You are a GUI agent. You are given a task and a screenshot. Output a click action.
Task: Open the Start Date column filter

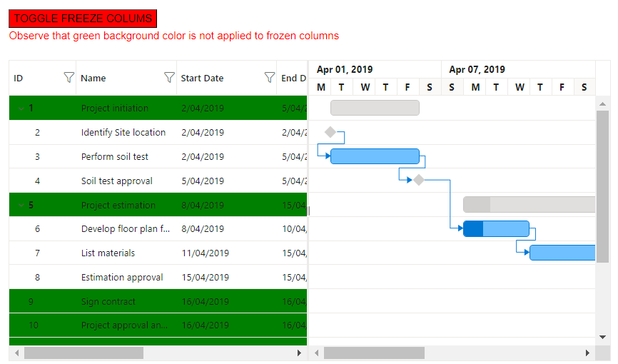pyautogui.click(x=269, y=78)
